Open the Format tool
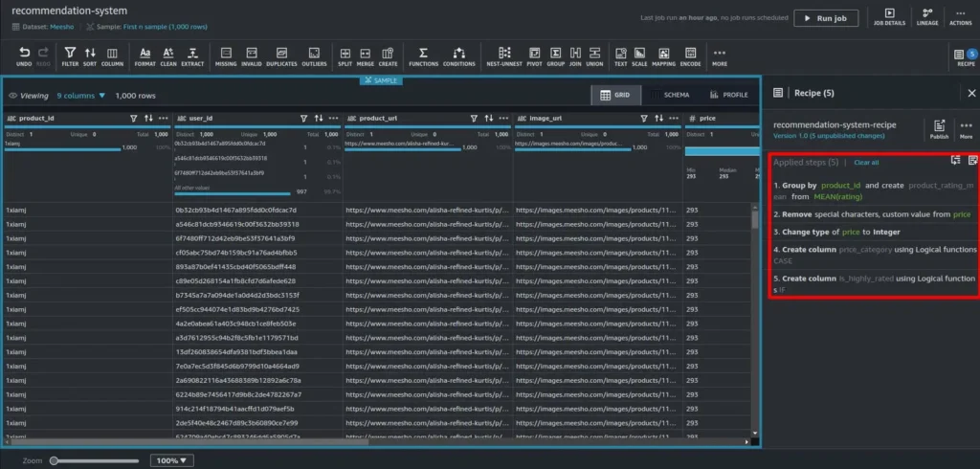Screen dimensions: 980x469 [x=145, y=56]
